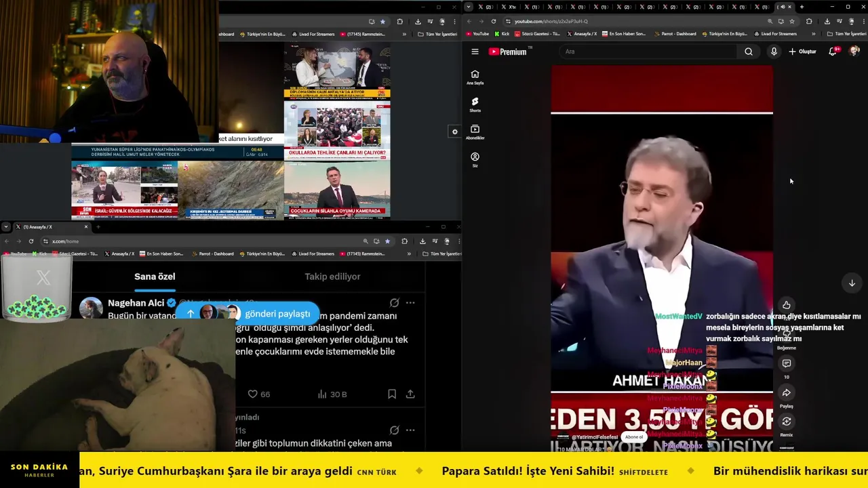Open the more options on the second X post
The height and width of the screenshot is (488, 868).
coord(410,430)
